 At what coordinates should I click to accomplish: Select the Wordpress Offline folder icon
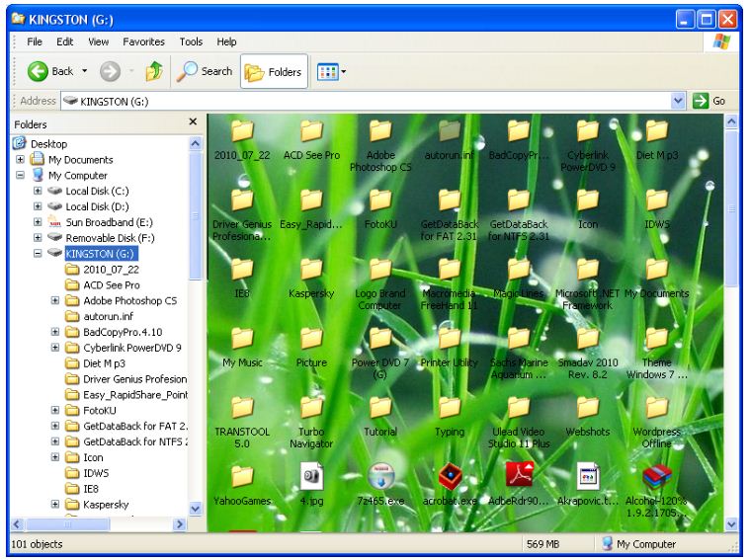(657, 407)
